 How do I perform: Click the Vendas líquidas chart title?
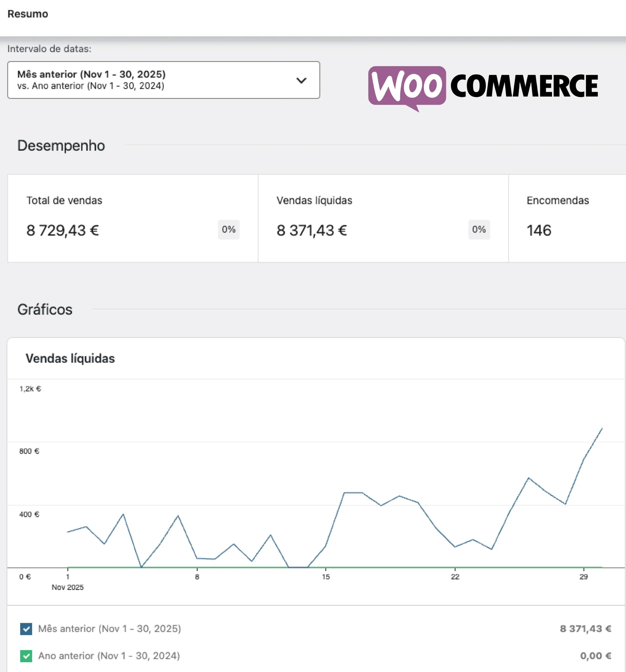tap(70, 358)
